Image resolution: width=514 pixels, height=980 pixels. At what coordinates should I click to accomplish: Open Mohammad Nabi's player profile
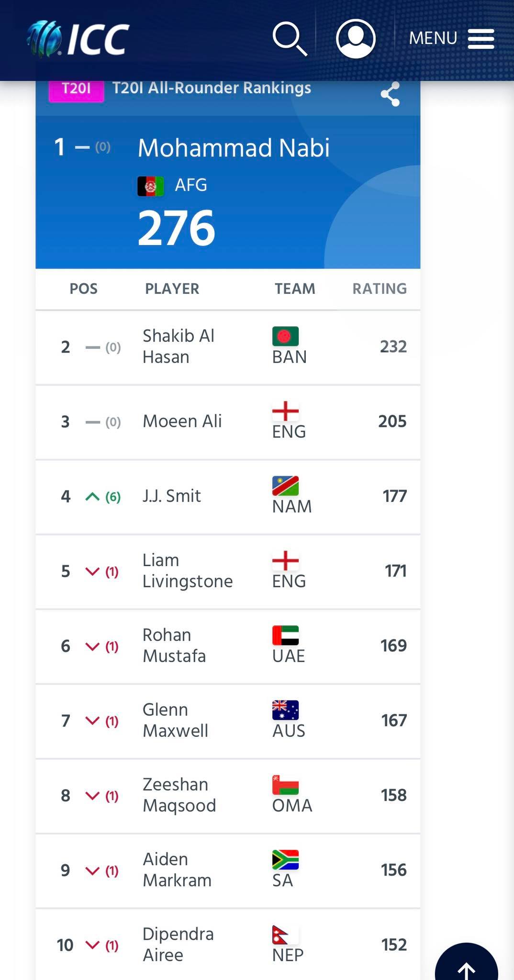pos(234,147)
